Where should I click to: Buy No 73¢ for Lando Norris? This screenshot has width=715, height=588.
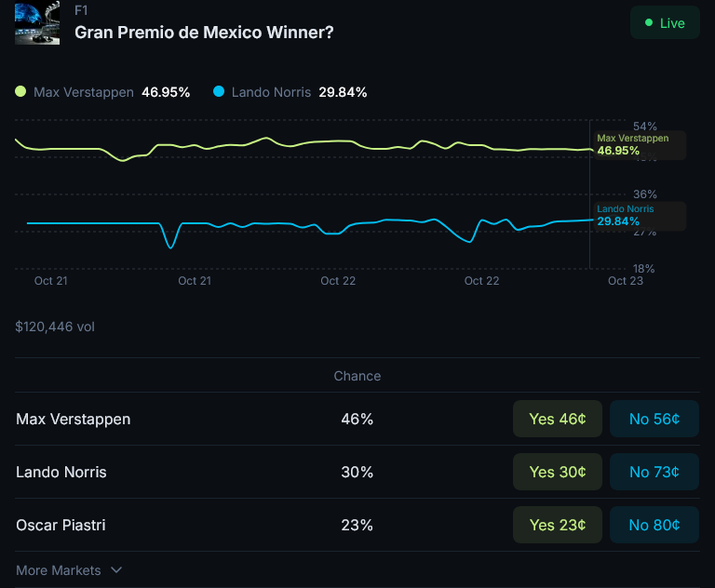click(654, 472)
